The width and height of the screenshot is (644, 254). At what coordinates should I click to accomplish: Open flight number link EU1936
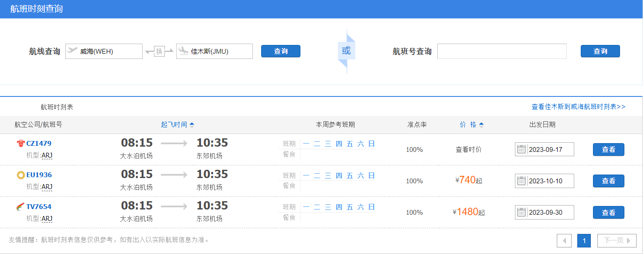tap(39, 175)
